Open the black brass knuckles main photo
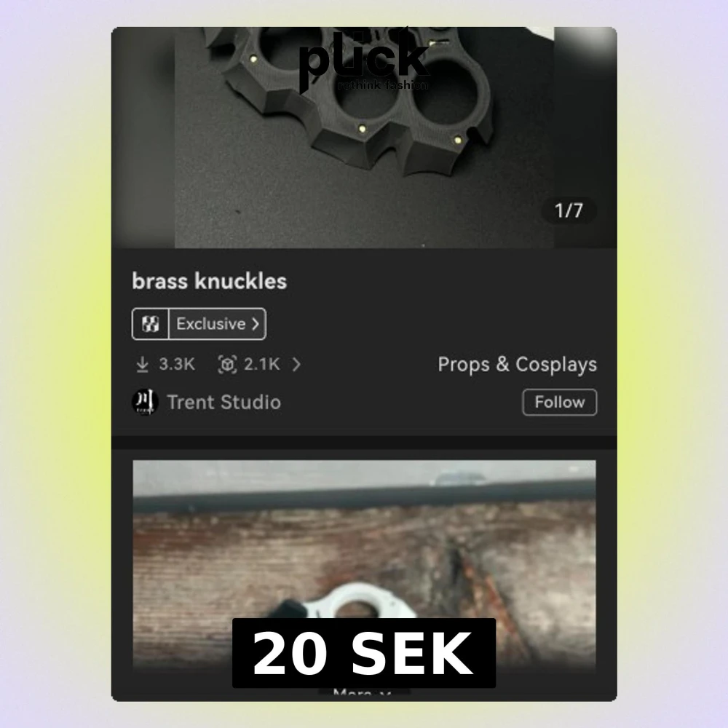The width and height of the screenshot is (728, 728). click(x=364, y=138)
